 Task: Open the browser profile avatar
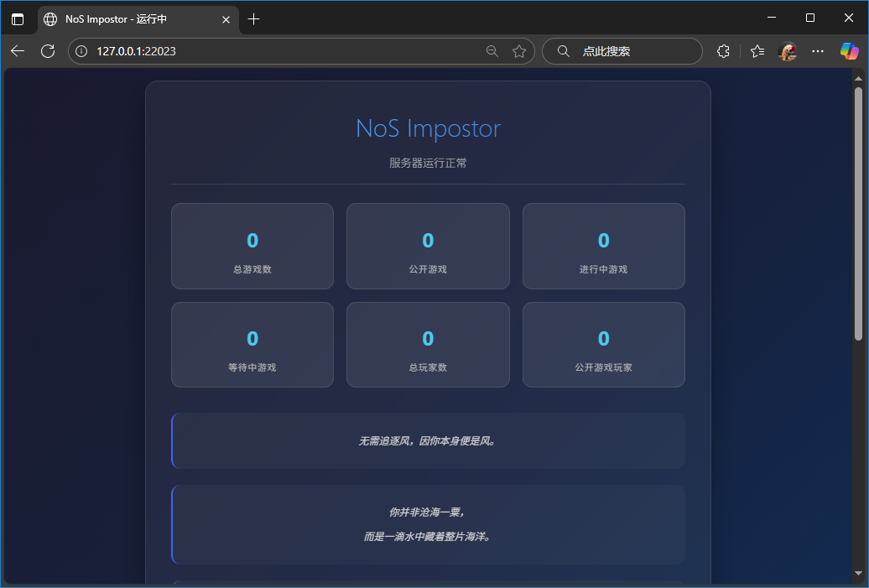(x=788, y=51)
